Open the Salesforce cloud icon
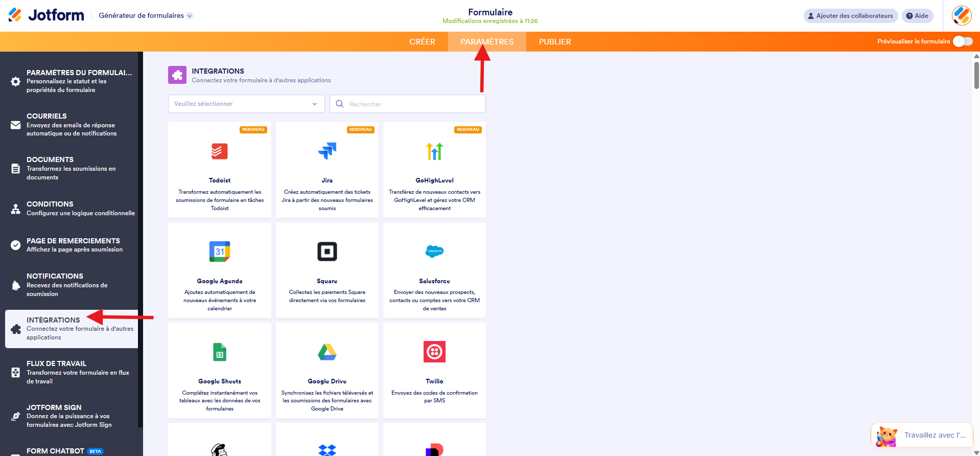980x456 pixels. [x=434, y=252]
